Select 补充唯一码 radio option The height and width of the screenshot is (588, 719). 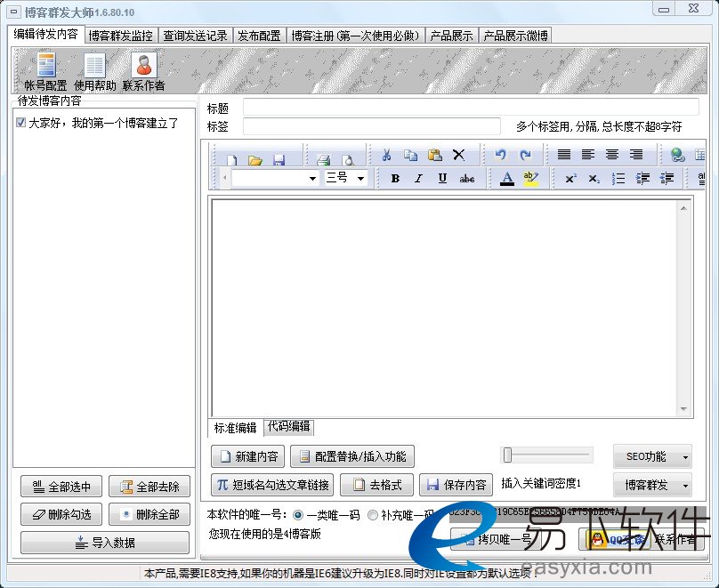tap(372, 515)
